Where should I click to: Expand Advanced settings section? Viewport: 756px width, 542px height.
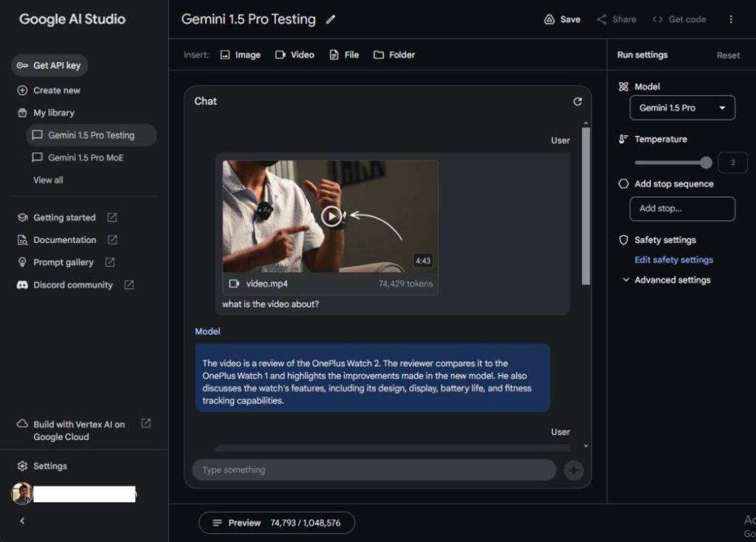coord(666,280)
